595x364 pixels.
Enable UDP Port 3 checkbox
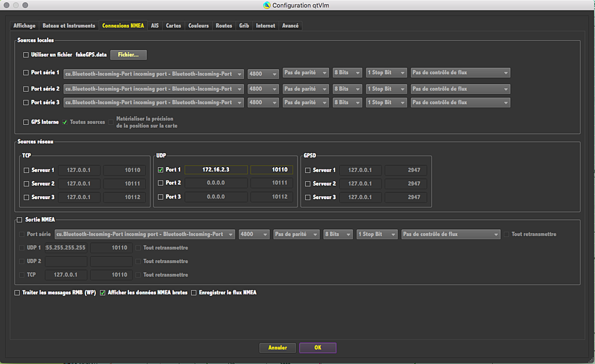pos(160,197)
